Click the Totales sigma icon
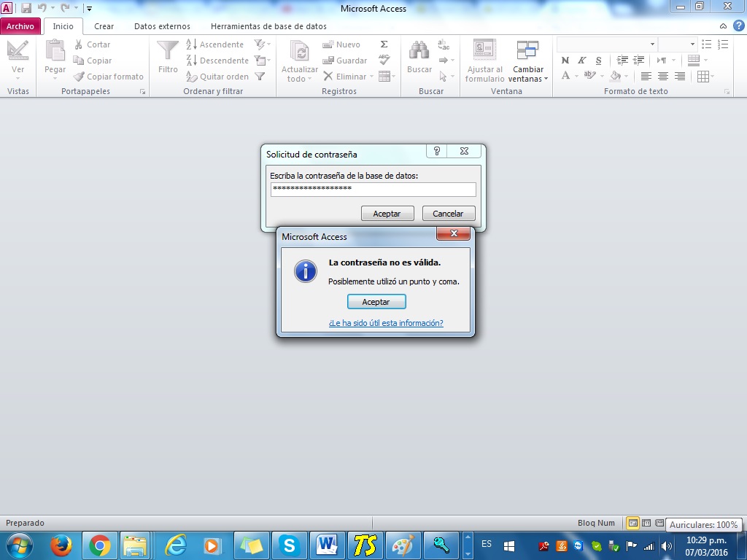This screenshot has height=560, width=747. [x=384, y=44]
